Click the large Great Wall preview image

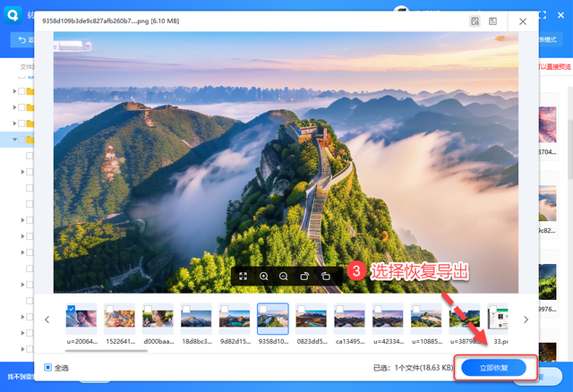[x=286, y=162]
